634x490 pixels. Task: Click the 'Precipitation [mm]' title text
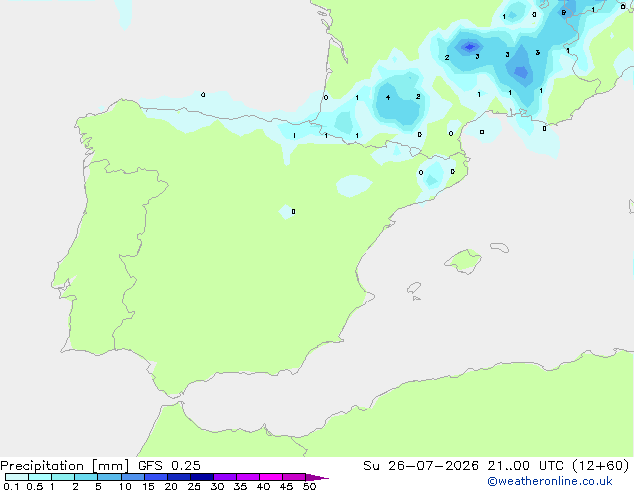tap(64, 466)
